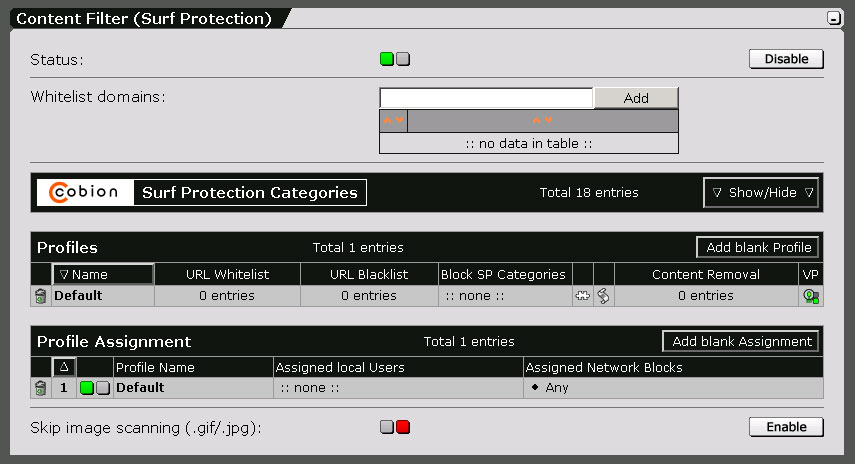The image size is (855, 464).
Task: Expand the Show/Hide categories list
Action: pyautogui.click(x=761, y=192)
